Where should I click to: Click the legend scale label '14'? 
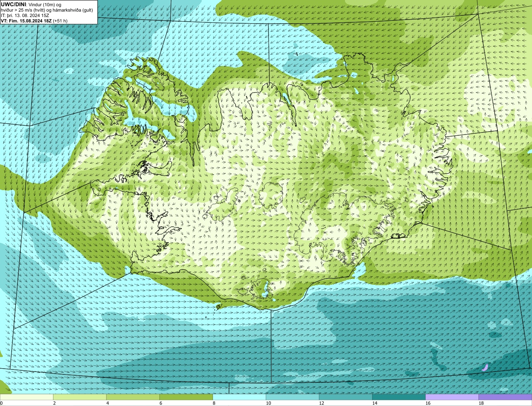(x=375, y=403)
